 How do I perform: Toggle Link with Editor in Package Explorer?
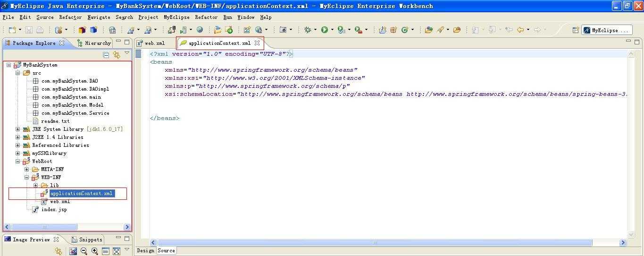(x=116, y=55)
